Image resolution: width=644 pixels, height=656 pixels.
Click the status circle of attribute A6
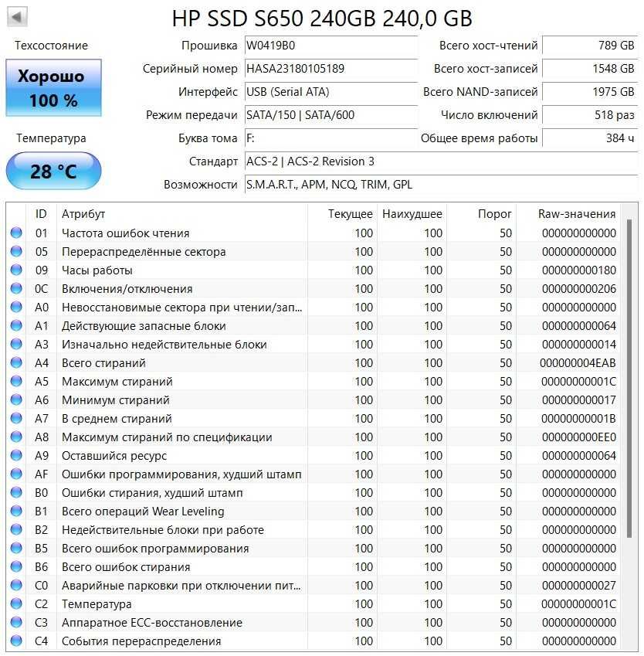16,399
